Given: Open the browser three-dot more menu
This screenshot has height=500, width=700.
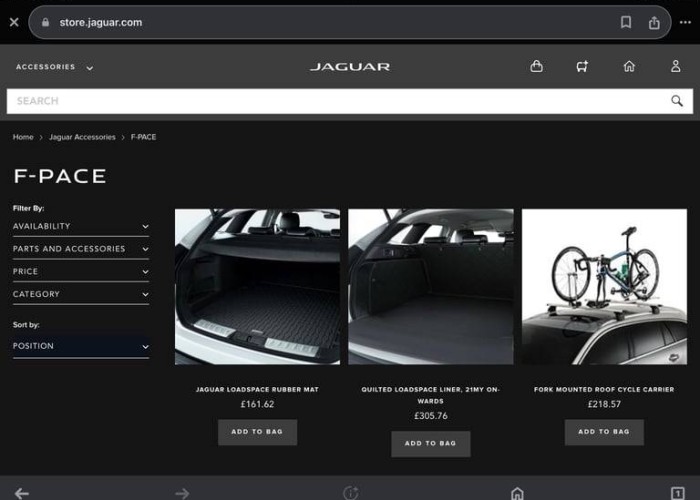Looking at the screenshot, I should tap(685, 22).
